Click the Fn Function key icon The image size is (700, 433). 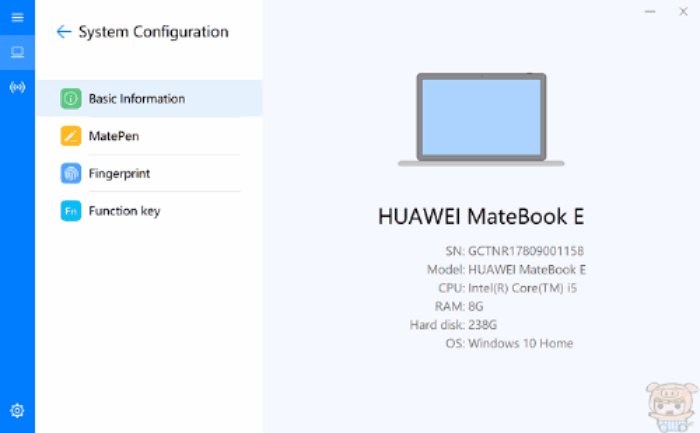coord(71,211)
